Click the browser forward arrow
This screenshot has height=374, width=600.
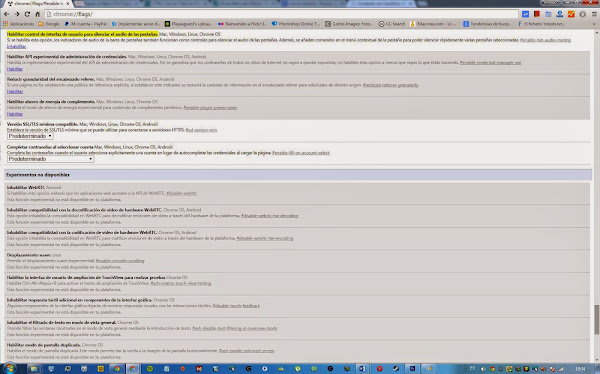(x=17, y=14)
